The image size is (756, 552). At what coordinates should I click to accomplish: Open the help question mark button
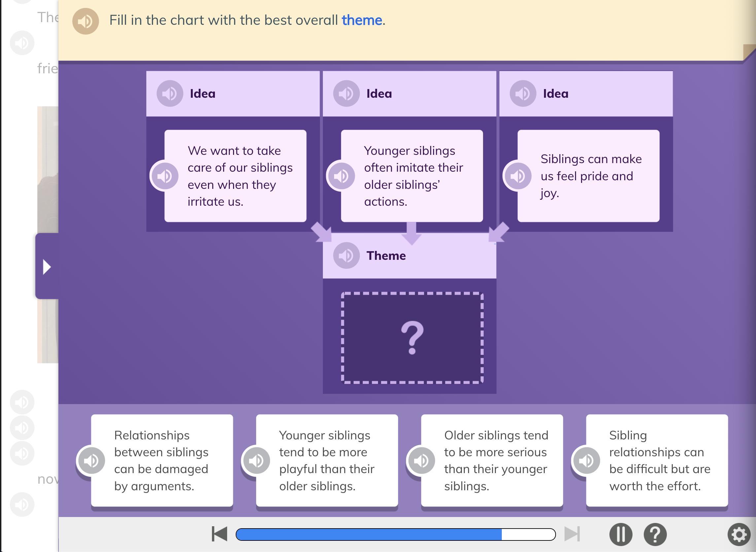(655, 534)
